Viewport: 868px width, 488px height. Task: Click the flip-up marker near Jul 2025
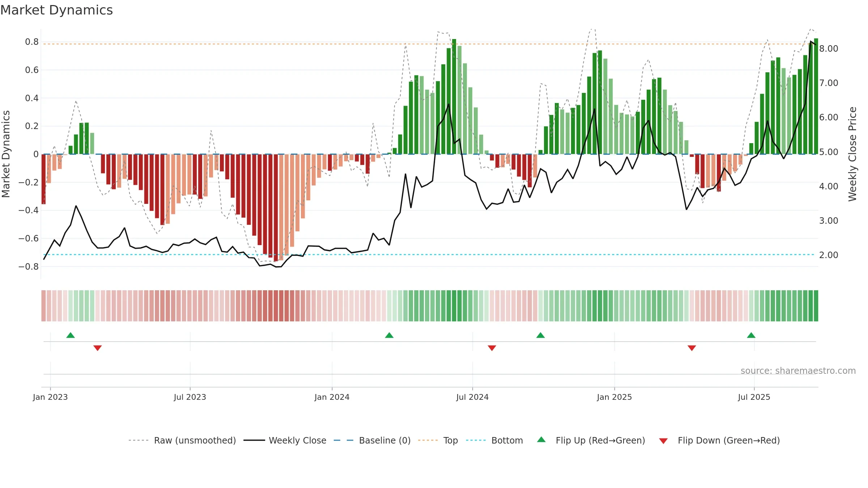point(751,335)
